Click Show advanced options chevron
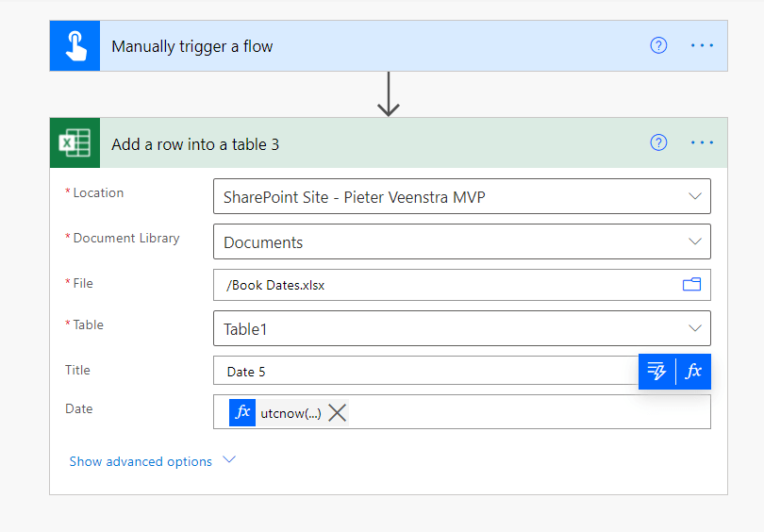The height and width of the screenshot is (532, 764). pos(229,459)
